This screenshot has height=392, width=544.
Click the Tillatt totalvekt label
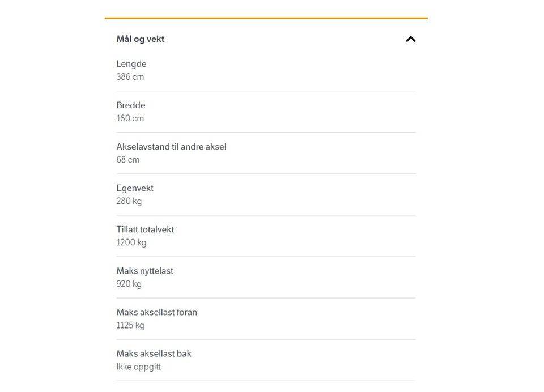point(145,229)
